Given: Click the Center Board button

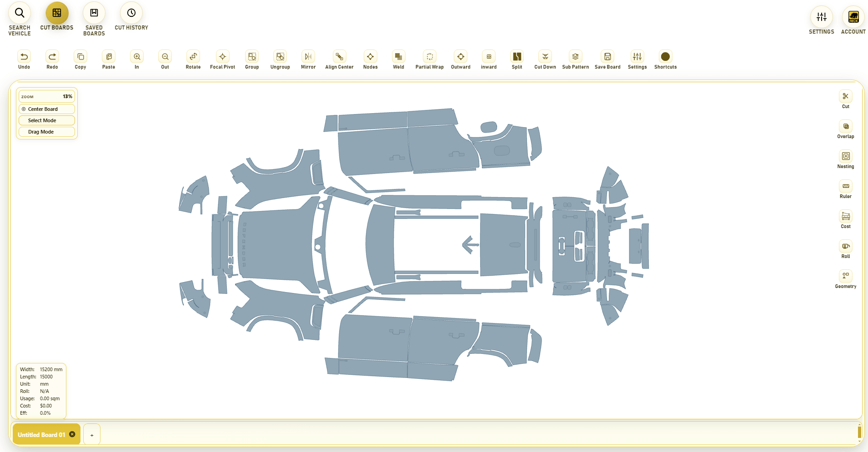Looking at the screenshot, I should (47, 109).
